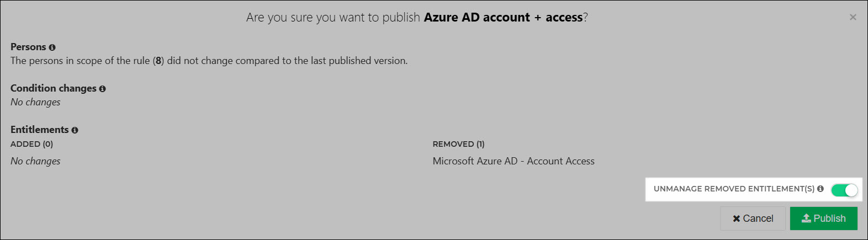Click the bold Azure AD account + access title
Image resolution: width=868 pixels, height=240 pixels.
tap(503, 18)
